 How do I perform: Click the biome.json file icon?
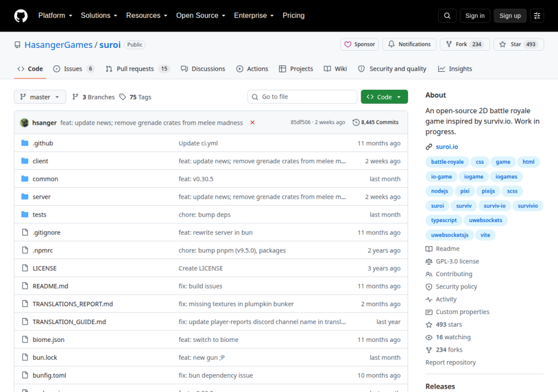tap(25, 339)
